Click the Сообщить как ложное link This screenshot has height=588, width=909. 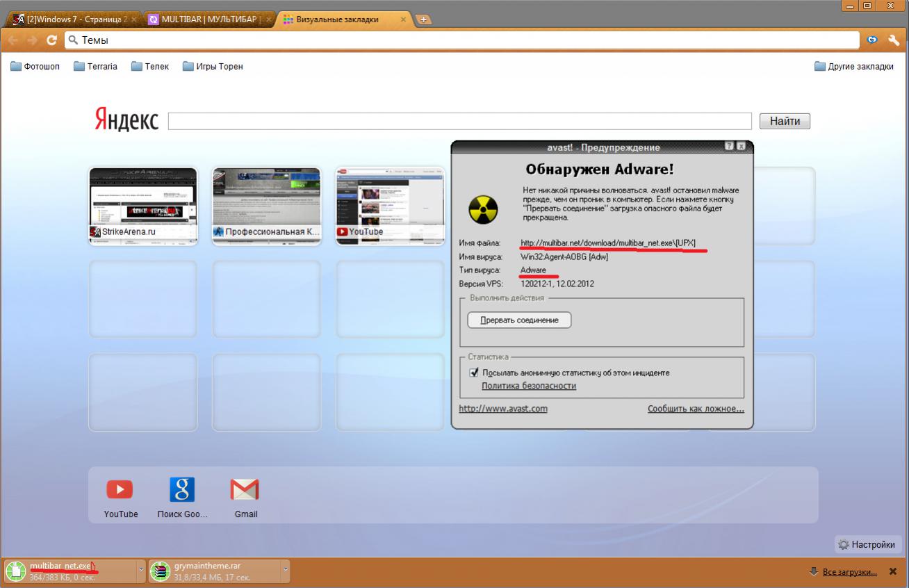tap(696, 409)
